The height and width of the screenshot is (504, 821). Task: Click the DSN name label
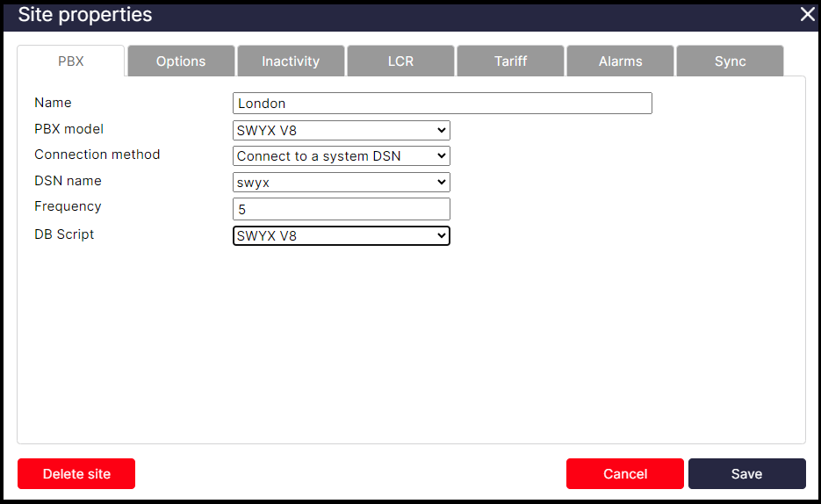[68, 181]
